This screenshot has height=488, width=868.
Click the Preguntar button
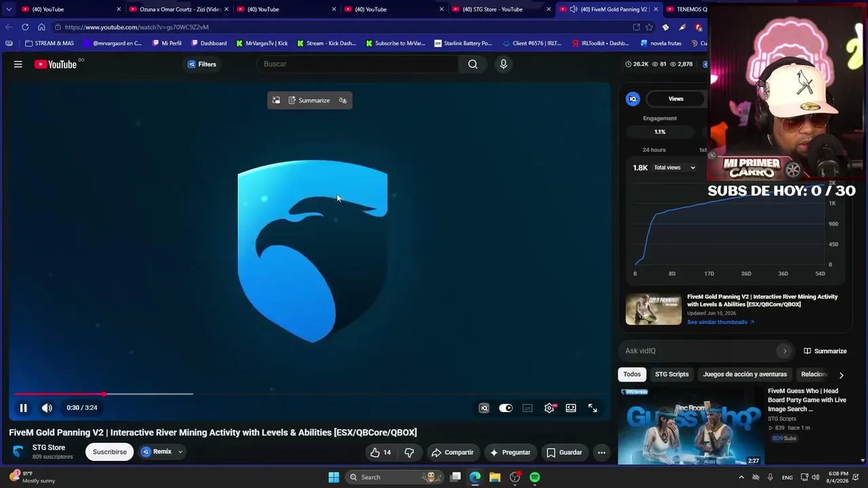click(510, 452)
